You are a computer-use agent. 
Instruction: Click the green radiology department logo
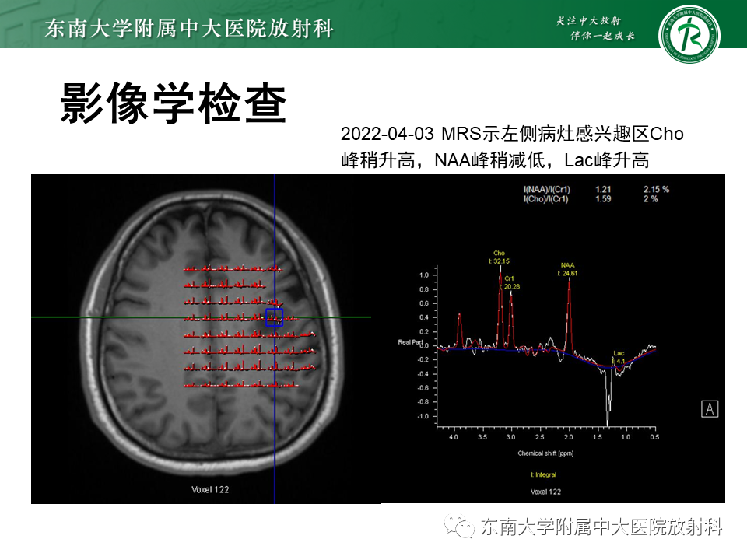coord(689,33)
